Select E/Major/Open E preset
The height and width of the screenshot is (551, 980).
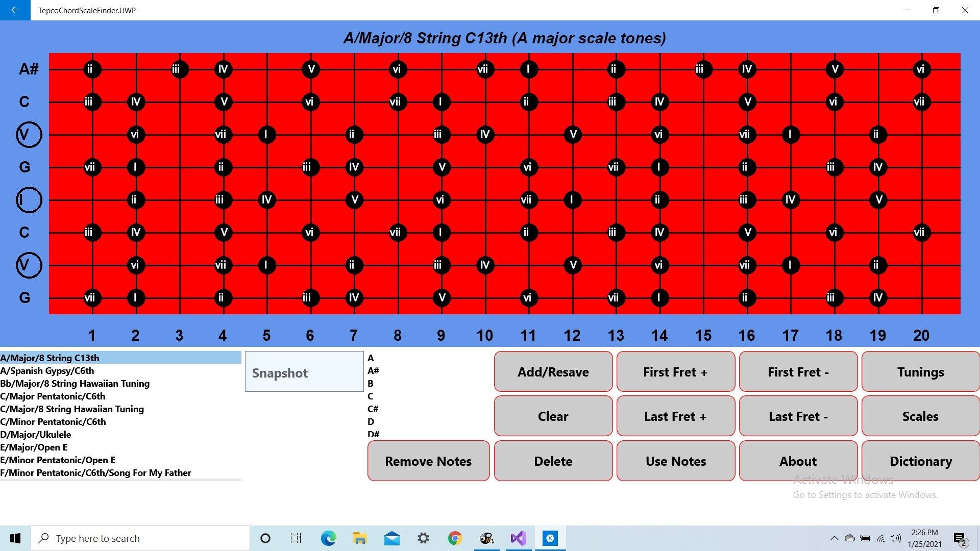point(34,447)
